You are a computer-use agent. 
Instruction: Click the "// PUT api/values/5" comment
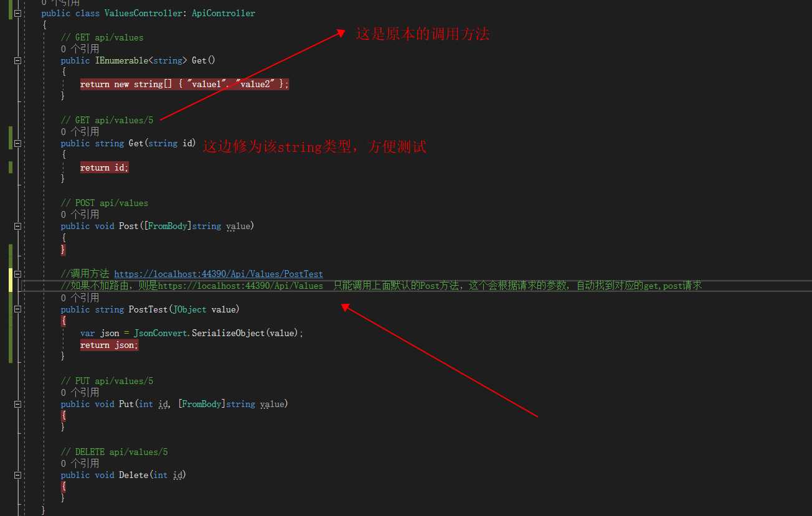click(106, 380)
